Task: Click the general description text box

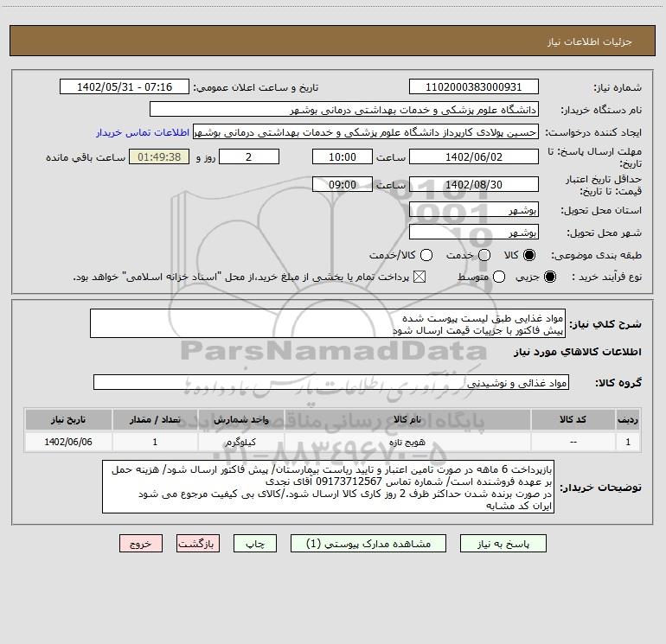Action: [328, 324]
